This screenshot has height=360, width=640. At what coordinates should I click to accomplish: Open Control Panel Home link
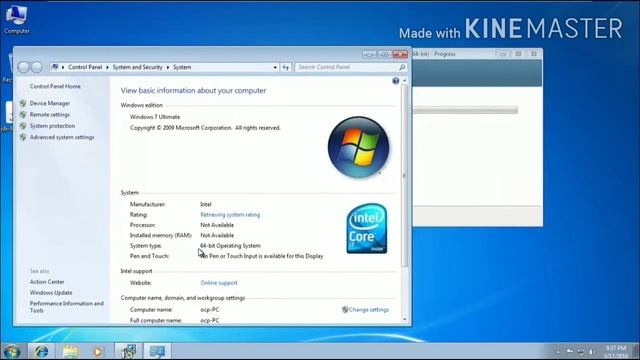(x=55, y=87)
